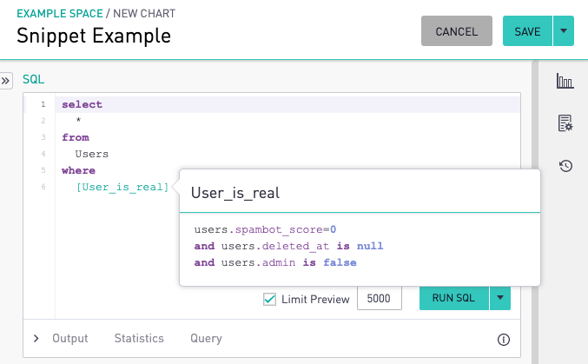Click the [User_is_real] snippet in editor

(122, 187)
